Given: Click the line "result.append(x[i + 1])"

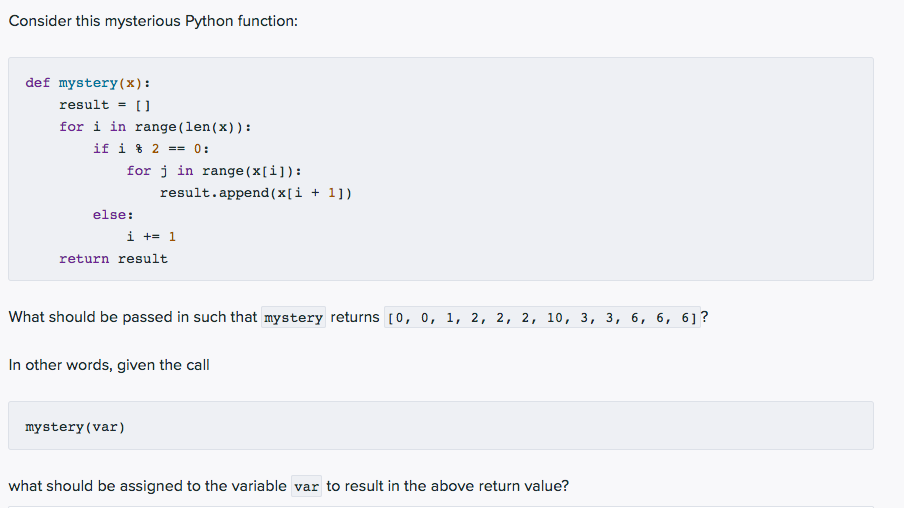Looking at the screenshot, I should pos(256,193).
